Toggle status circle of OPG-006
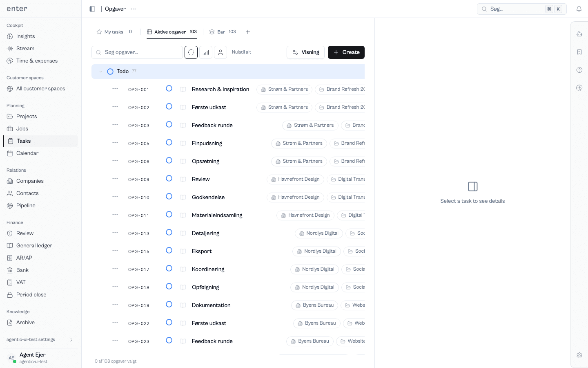Screen dimensions: 588x368 coord(169,160)
